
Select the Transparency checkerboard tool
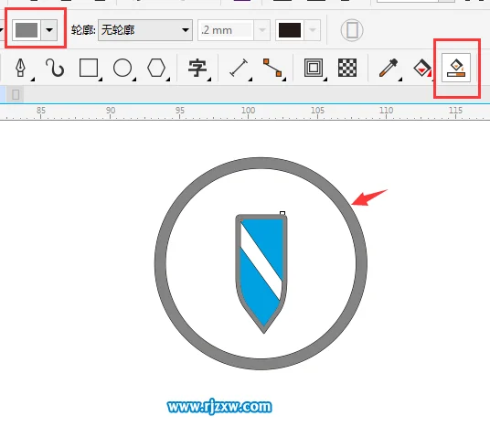[x=347, y=68]
